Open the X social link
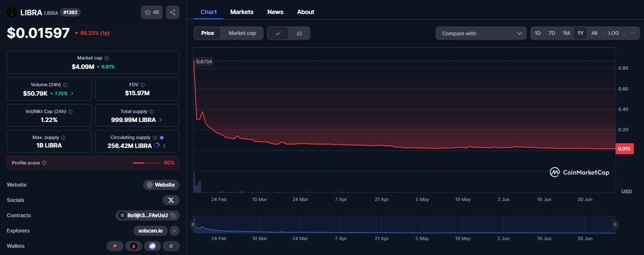 point(171,200)
